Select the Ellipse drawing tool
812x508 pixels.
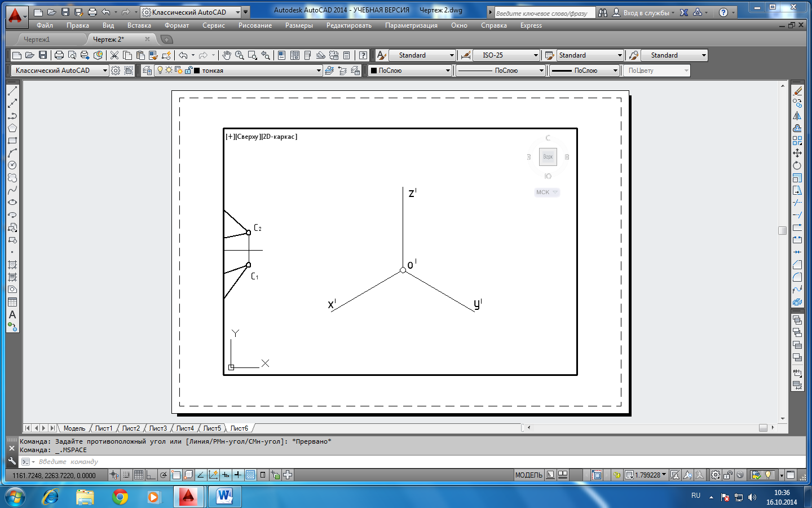pos(12,203)
